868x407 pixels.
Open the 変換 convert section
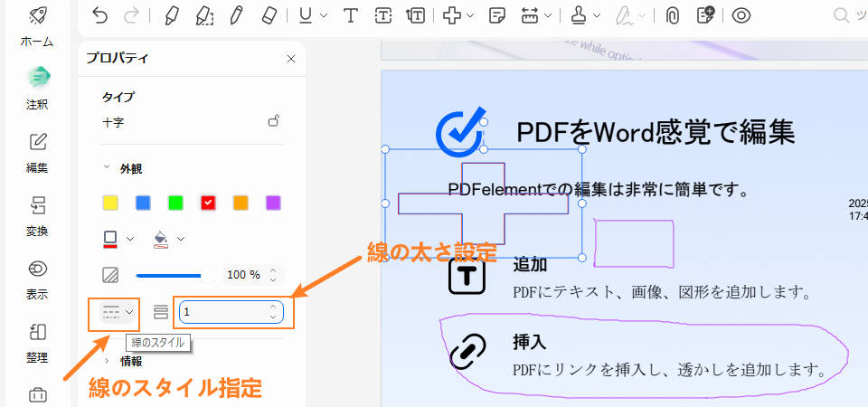tap(37, 213)
